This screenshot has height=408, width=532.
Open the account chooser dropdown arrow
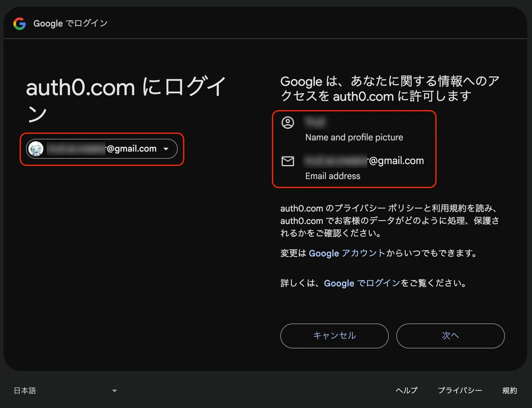pyautogui.click(x=166, y=149)
